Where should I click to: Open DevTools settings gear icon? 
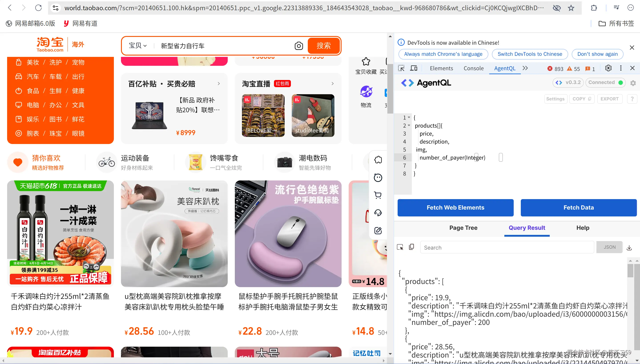click(x=608, y=68)
